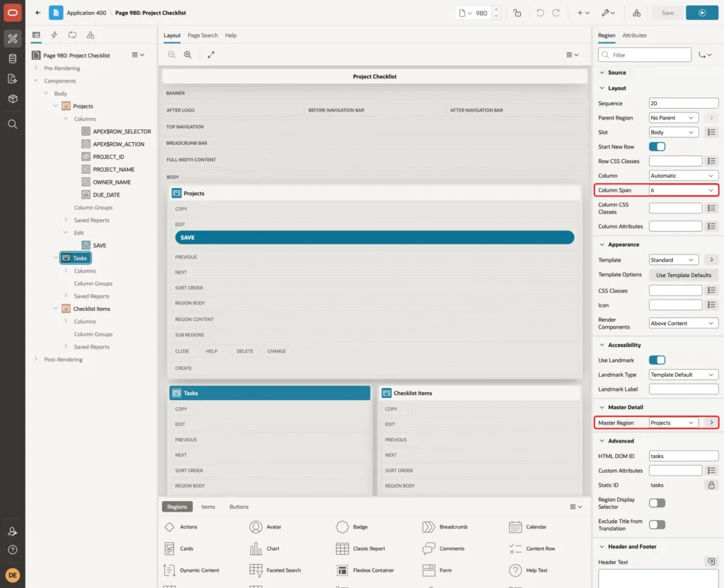Image resolution: width=724 pixels, height=588 pixels.
Task: Switch to Processing tab icon
Action: pyautogui.click(x=73, y=35)
